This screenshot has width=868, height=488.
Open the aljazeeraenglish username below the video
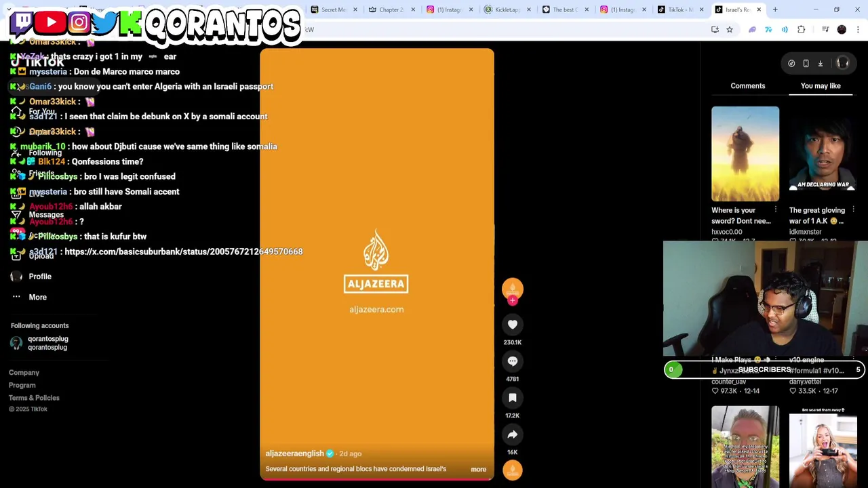coord(294,453)
